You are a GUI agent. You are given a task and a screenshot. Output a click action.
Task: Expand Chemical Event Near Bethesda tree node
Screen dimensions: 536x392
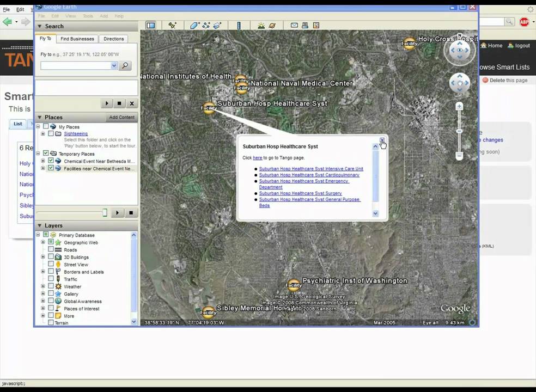pyautogui.click(x=42, y=161)
